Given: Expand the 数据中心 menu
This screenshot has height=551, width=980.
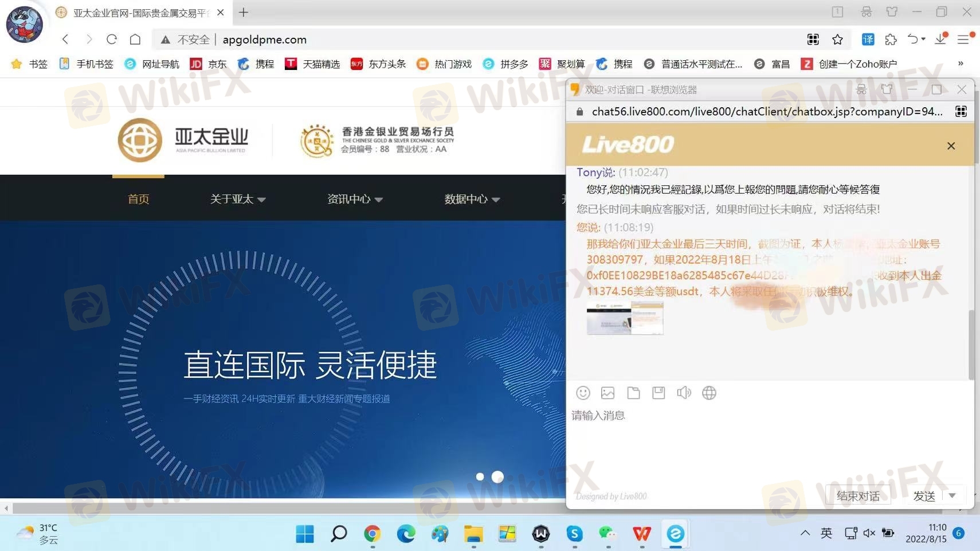Looking at the screenshot, I should point(472,199).
